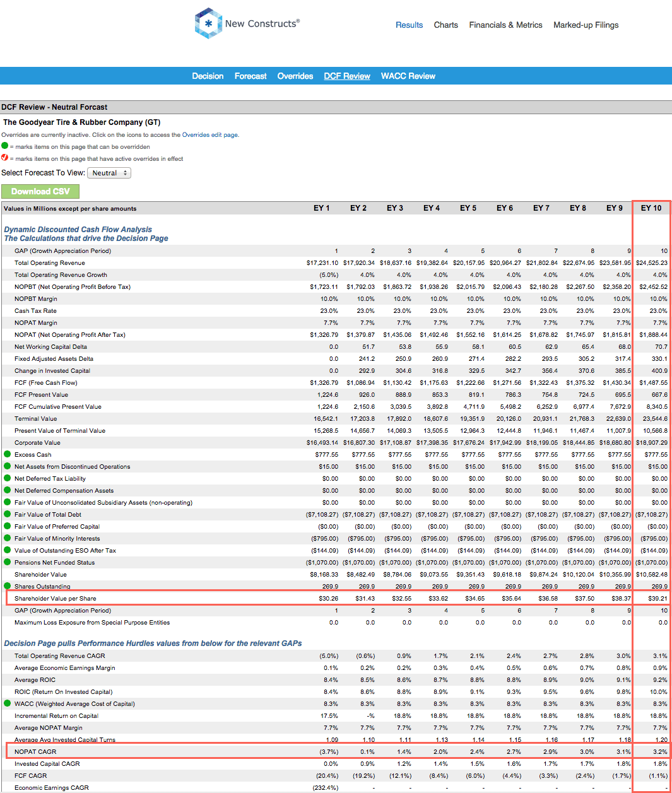Click the EY 1 column header

pyautogui.click(x=322, y=208)
